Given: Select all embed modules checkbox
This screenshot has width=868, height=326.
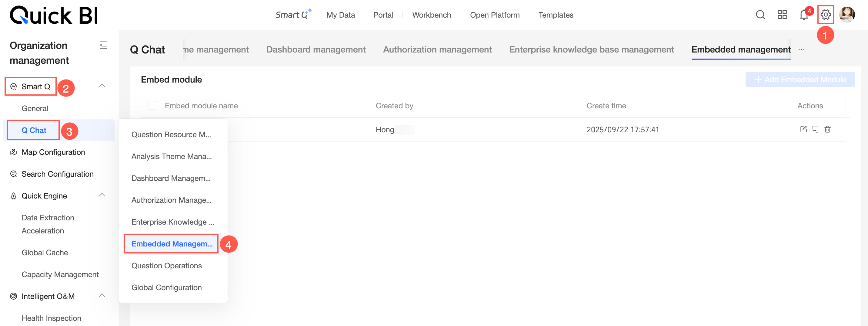Looking at the screenshot, I should [152, 106].
